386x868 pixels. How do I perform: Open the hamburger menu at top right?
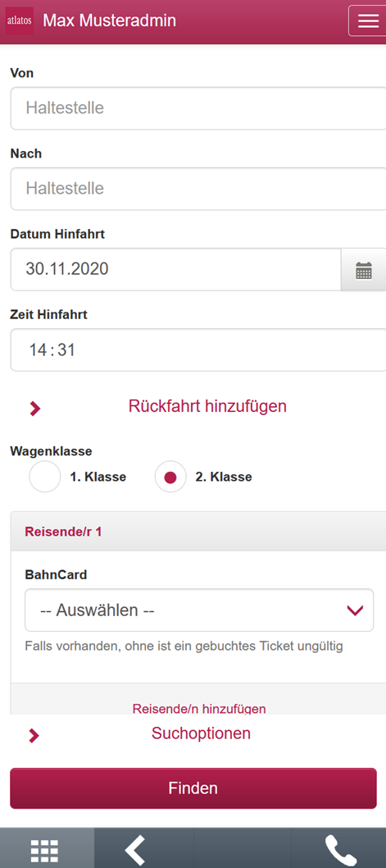(367, 21)
